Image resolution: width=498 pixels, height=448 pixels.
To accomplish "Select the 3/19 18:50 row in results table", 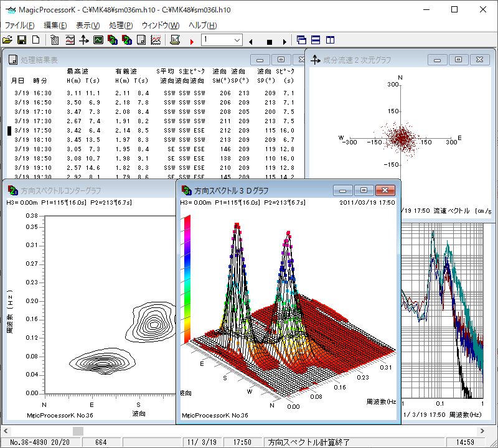I will [x=154, y=159].
